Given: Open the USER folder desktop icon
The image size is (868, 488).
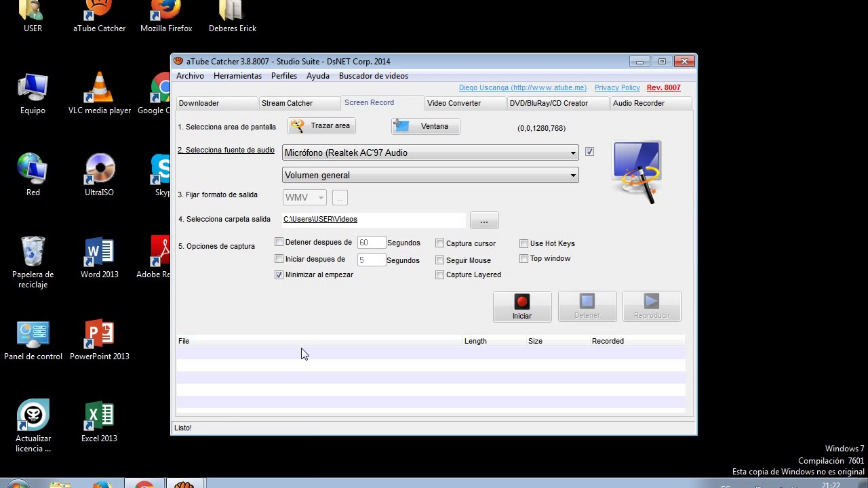Looking at the screenshot, I should pyautogui.click(x=33, y=16).
